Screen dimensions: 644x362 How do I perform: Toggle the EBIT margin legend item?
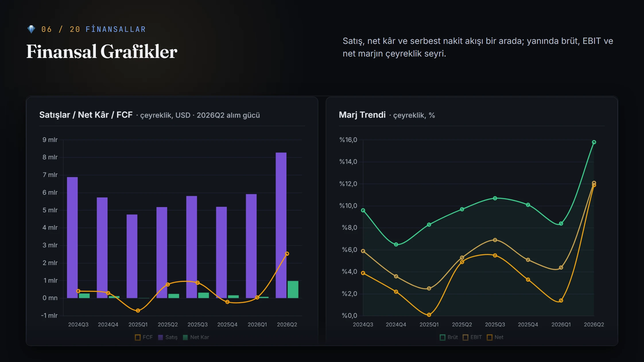point(472,337)
